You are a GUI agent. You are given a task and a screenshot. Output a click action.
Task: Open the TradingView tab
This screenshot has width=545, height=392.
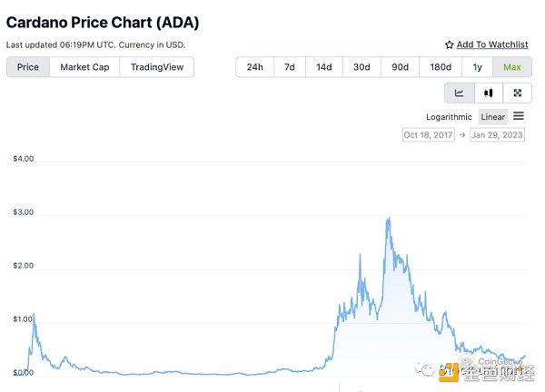pyautogui.click(x=157, y=67)
